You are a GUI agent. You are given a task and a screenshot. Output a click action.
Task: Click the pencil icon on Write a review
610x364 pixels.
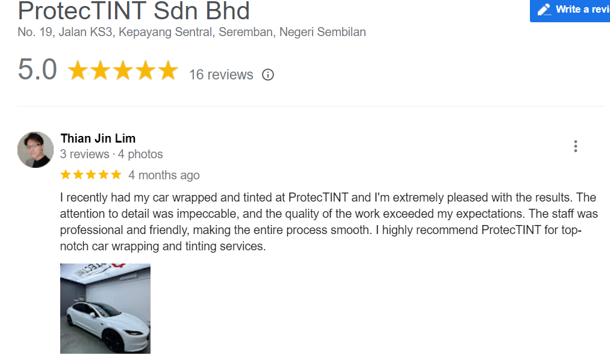(x=544, y=10)
